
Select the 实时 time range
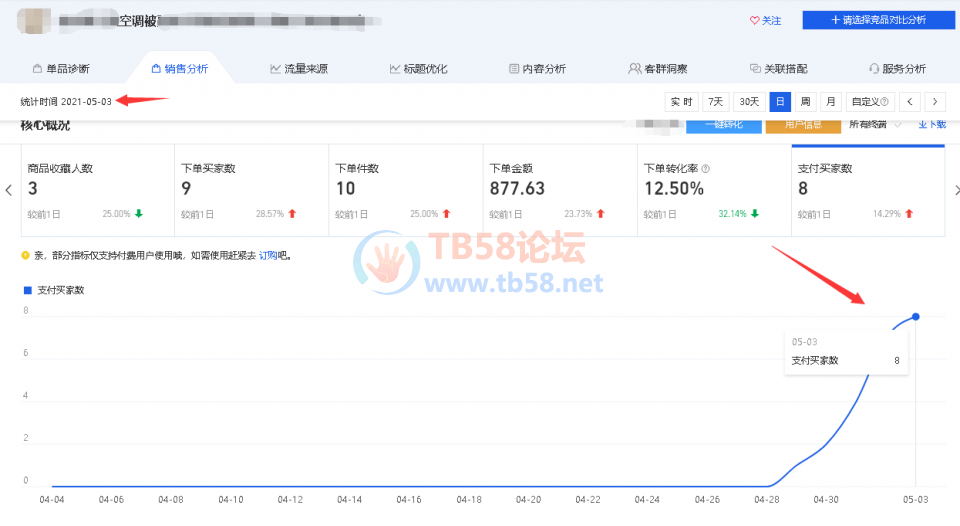pos(681,102)
